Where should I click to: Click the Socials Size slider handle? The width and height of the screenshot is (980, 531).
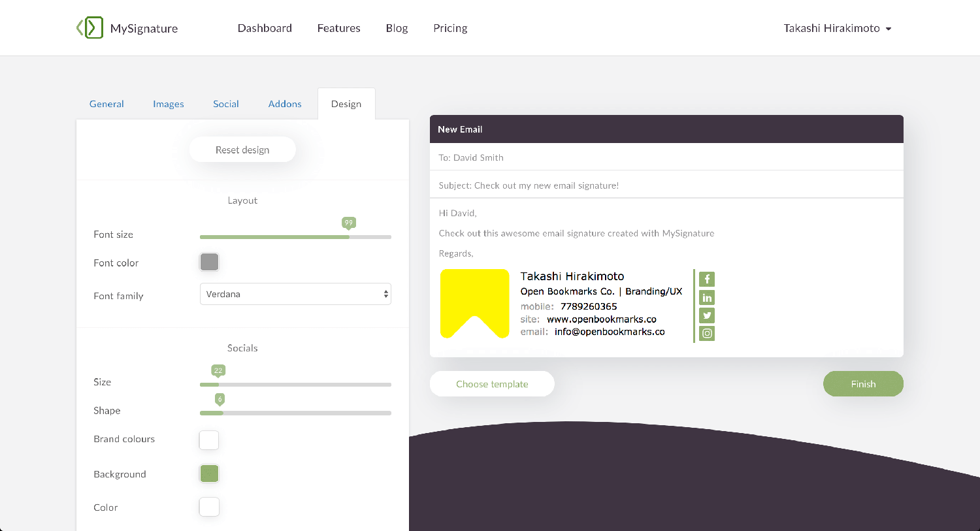pos(218,371)
